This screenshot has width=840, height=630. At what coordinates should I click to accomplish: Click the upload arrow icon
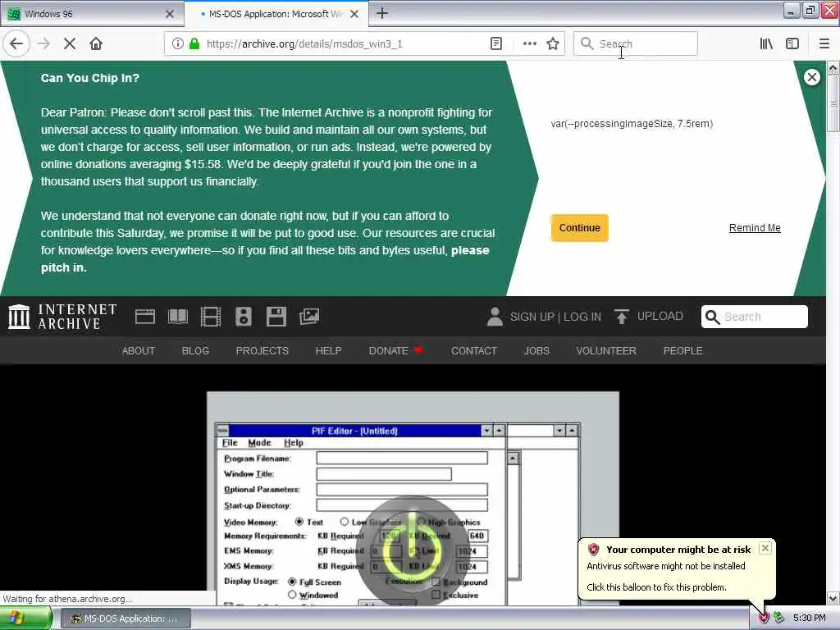click(x=622, y=317)
